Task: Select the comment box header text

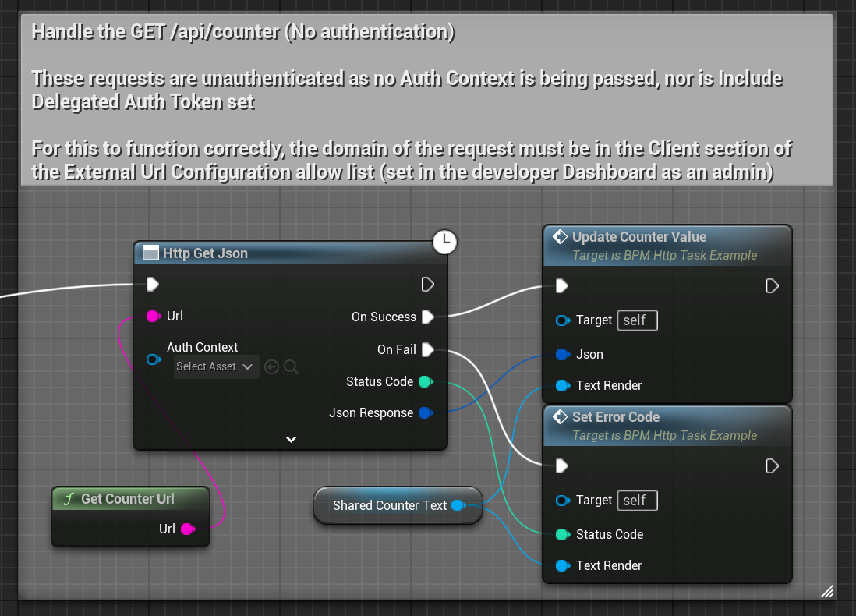Action: coord(243,33)
